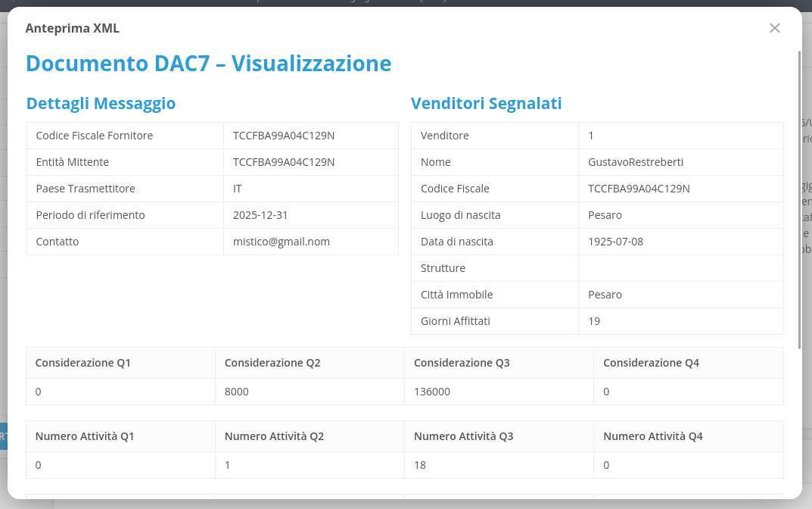Select the Considerazione Q2 value 8000

tap(236, 392)
